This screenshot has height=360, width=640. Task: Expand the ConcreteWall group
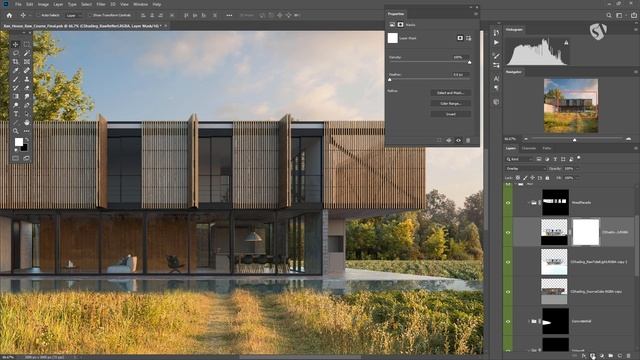click(529, 322)
